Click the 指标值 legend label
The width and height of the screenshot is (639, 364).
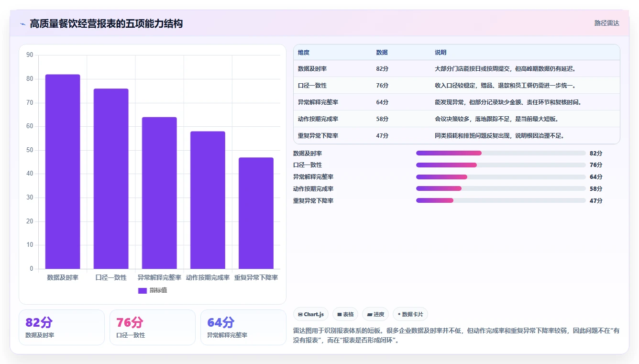pyautogui.click(x=158, y=290)
